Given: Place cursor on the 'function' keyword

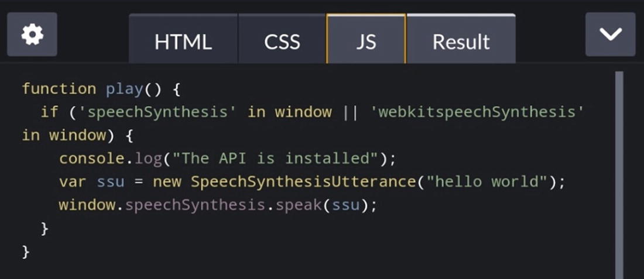Looking at the screenshot, I should click(x=59, y=89).
